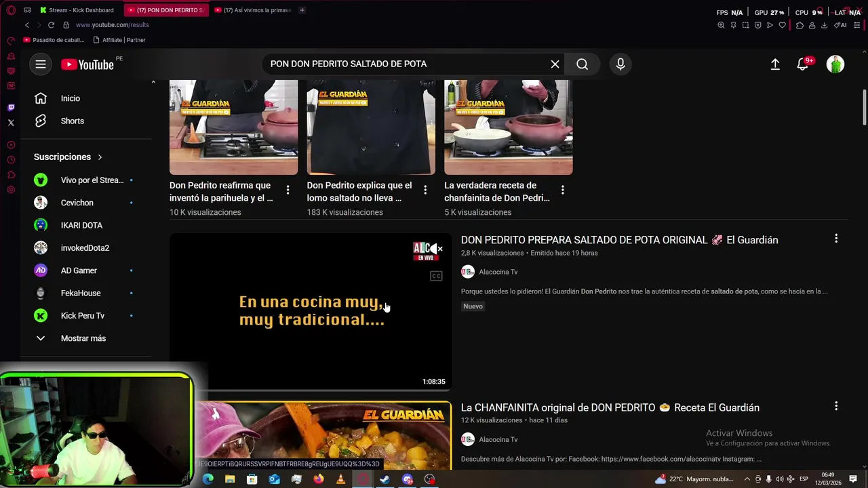This screenshot has height=488, width=868.
Task: Open a new browser tab with plus
Action: tap(302, 10)
